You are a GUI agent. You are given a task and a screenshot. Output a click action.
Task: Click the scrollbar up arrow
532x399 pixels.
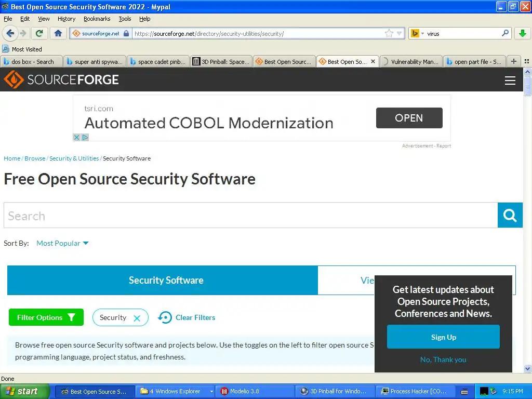pyautogui.click(x=527, y=72)
